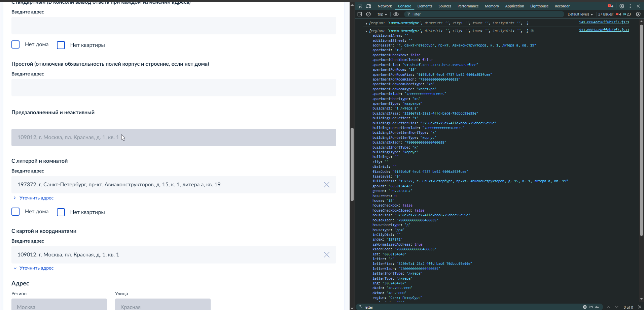Create a live expression via eye icon
This screenshot has height=310, width=644.
(396, 14)
